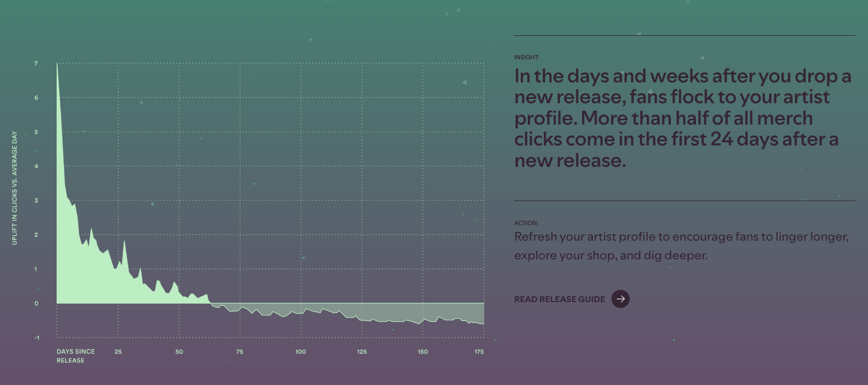Click the 7 value on y-axis
This screenshot has width=868, height=385.
[x=36, y=64]
